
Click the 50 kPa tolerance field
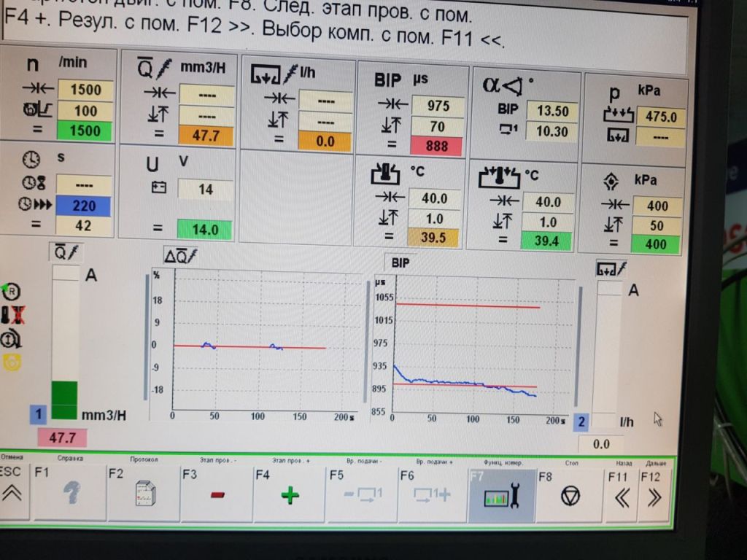657,226
